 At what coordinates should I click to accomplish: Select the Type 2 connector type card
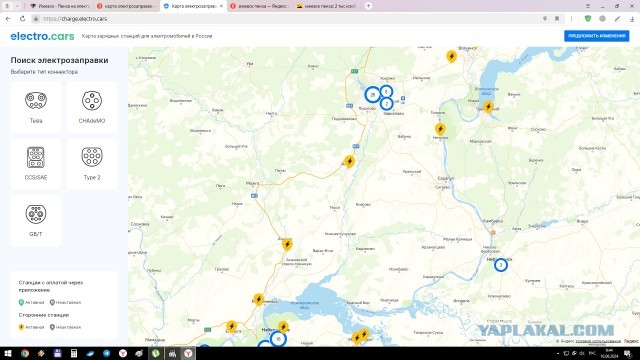point(92,164)
